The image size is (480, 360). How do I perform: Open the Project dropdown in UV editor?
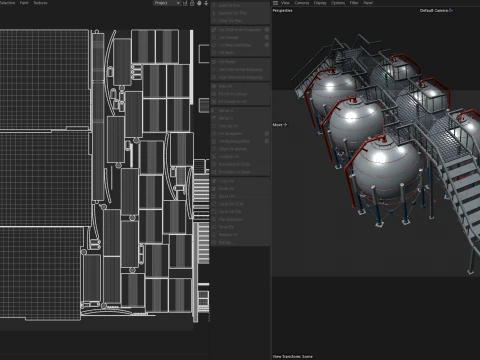pyautogui.click(x=167, y=3)
